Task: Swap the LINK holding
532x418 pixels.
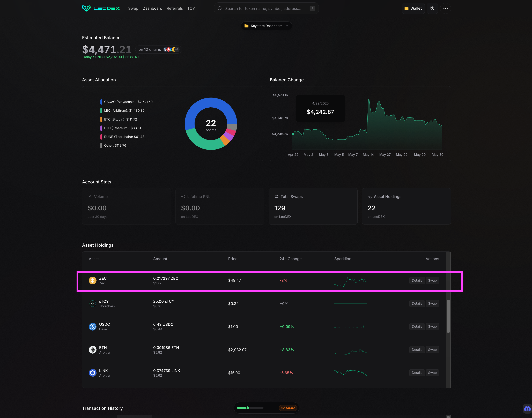Action: (x=432, y=373)
